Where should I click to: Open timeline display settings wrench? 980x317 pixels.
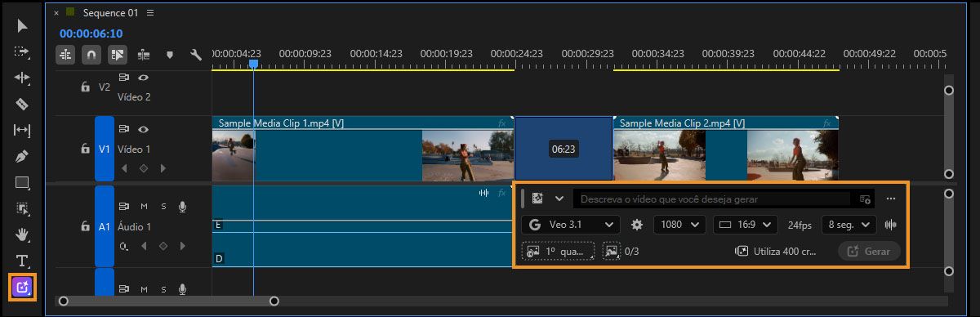coord(195,55)
